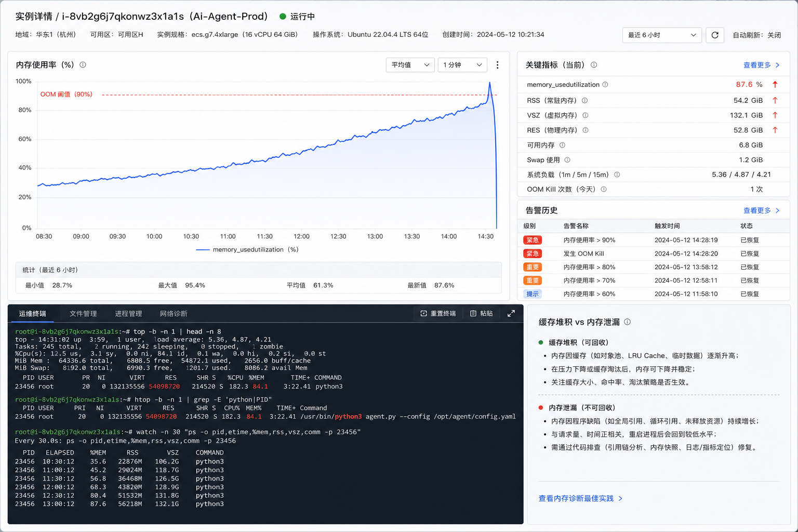The image size is (798, 532).
Task: Show info icon beside RES 物理内存
Action: (x=586, y=130)
